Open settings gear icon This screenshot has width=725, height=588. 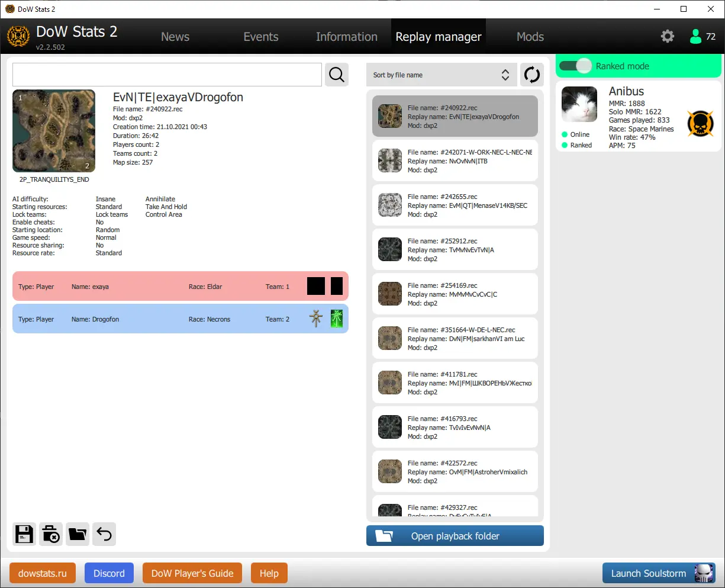(668, 36)
